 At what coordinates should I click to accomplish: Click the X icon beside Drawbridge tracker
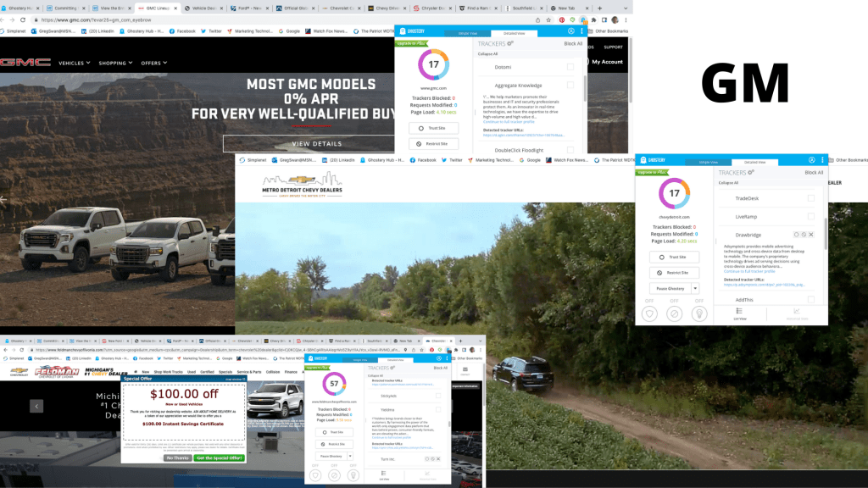811,234
